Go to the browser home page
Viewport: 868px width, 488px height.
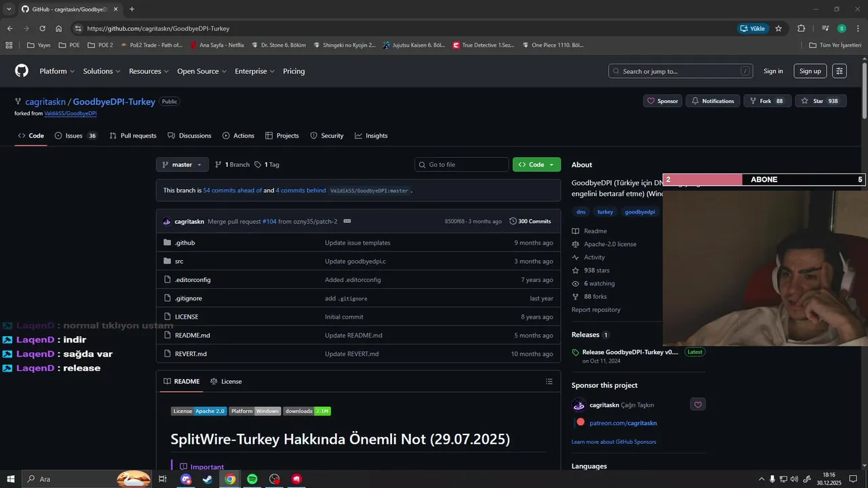[x=58, y=28]
